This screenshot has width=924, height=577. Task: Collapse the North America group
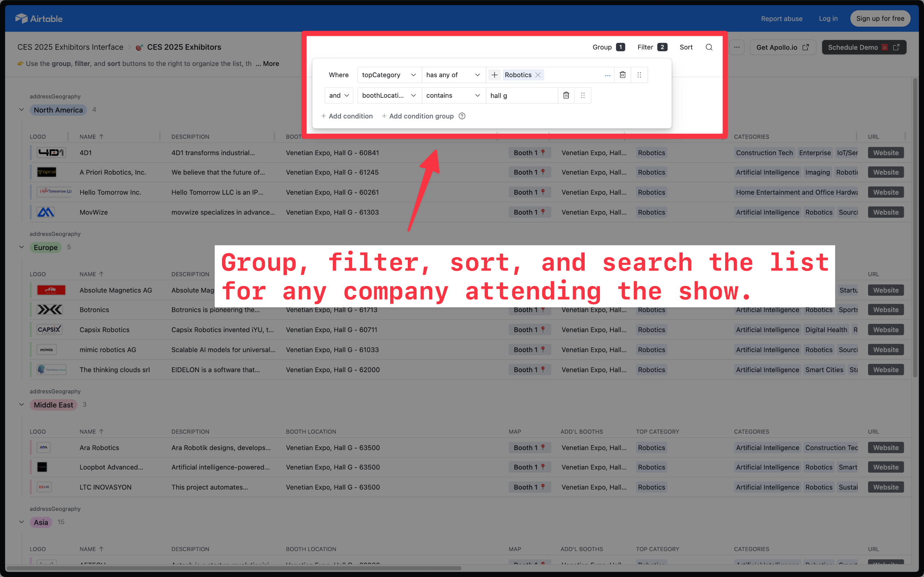point(21,110)
